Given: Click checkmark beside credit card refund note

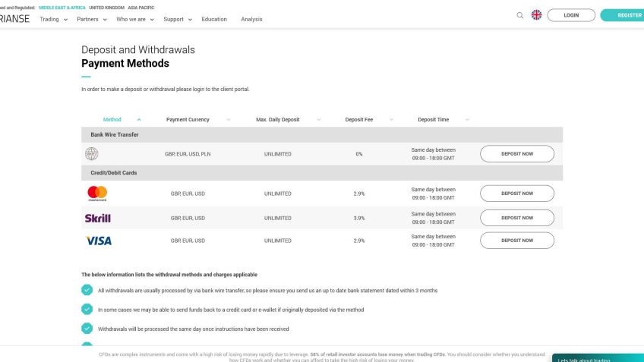Looking at the screenshot, I should [87, 310].
